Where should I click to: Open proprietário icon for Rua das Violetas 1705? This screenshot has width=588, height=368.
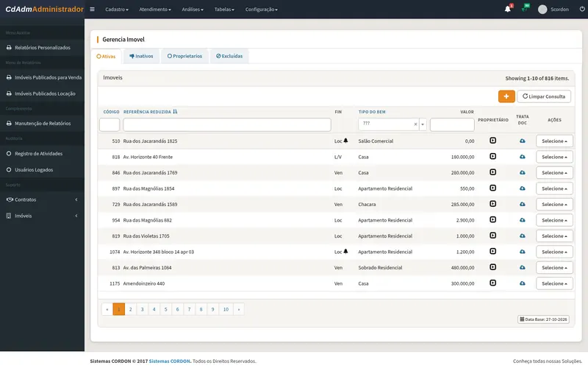pyautogui.click(x=492, y=236)
